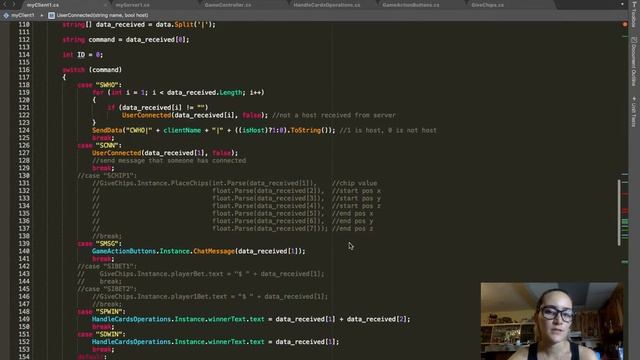Click 'switch (command)' statement
This screenshot has height=360, width=640.
[x=92, y=70]
